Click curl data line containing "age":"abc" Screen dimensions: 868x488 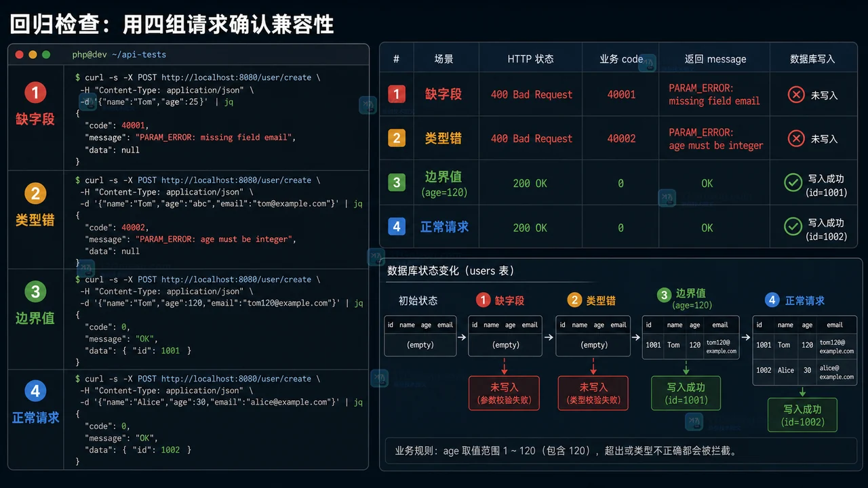pyautogui.click(x=221, y=203)
